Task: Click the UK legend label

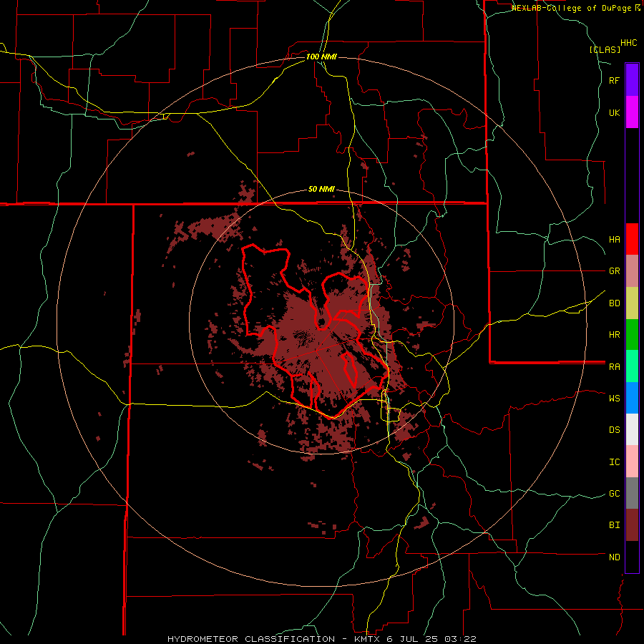Action: tap(614, 113)
